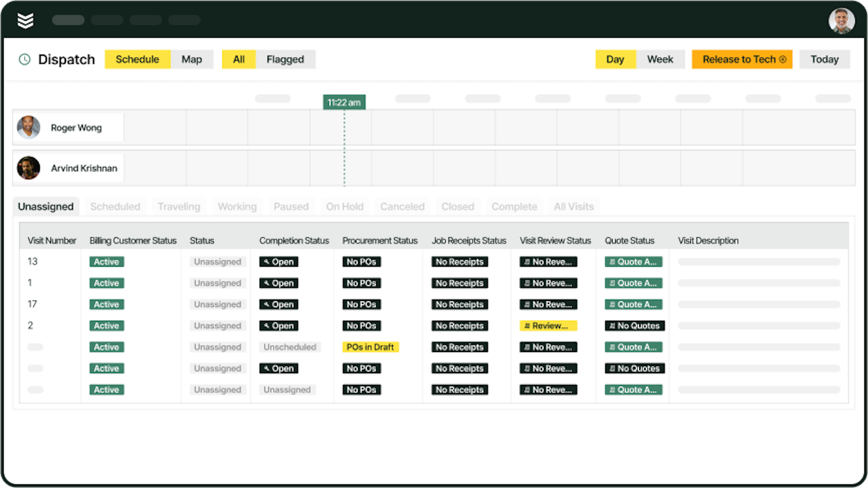The height and width of the screenshot is (488, 868).
Task: Toggle the All filter button
Action: [238, 59]
